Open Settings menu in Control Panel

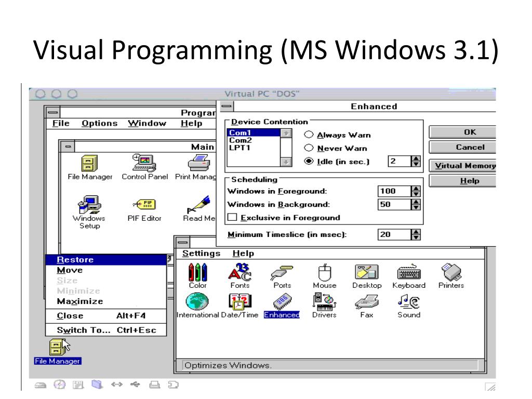[x=201, y=254]
